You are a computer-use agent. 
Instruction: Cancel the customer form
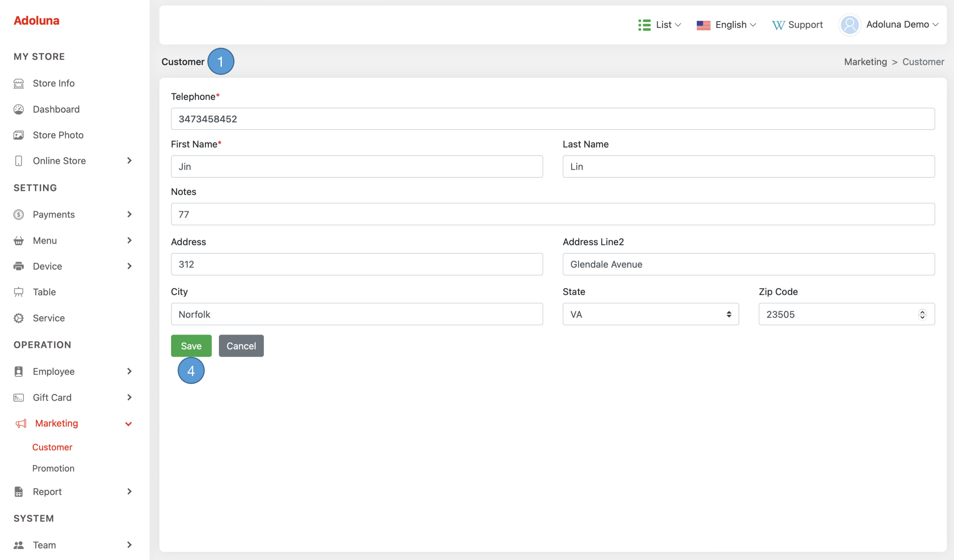point(241,346)
